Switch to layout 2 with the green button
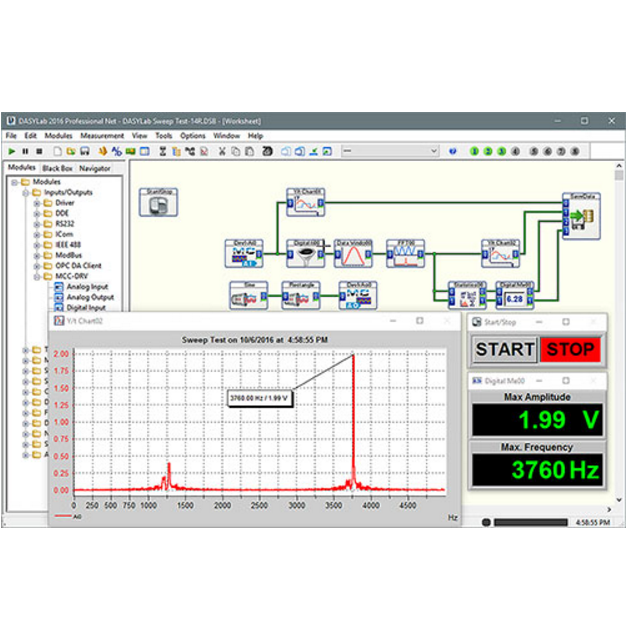This screenshot has width=635, height=635. [x=488, y=151]
